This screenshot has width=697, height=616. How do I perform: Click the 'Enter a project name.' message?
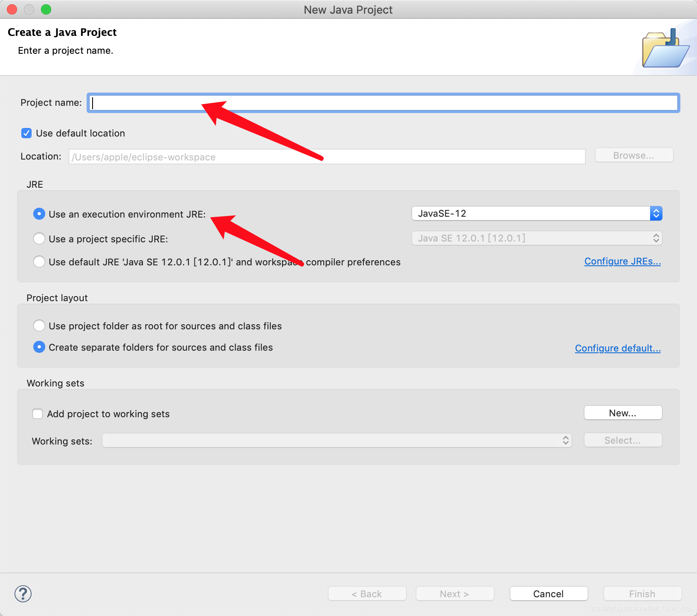coord(66,51)
